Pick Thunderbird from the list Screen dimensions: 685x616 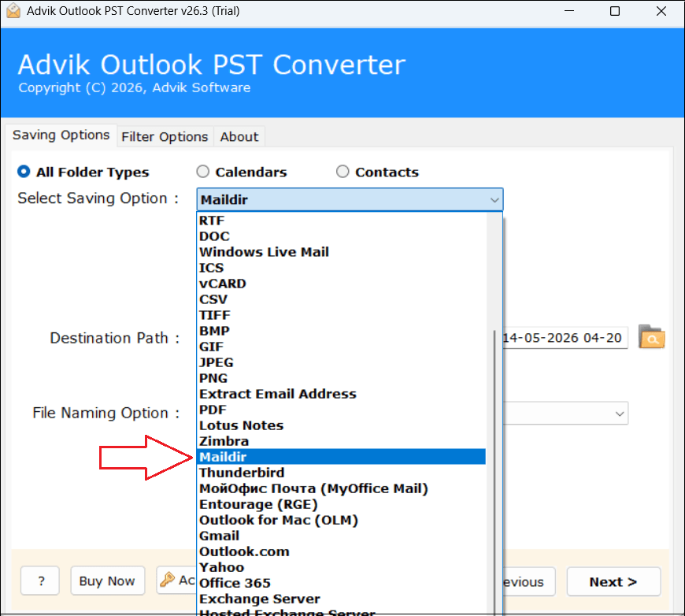point(341,472)
